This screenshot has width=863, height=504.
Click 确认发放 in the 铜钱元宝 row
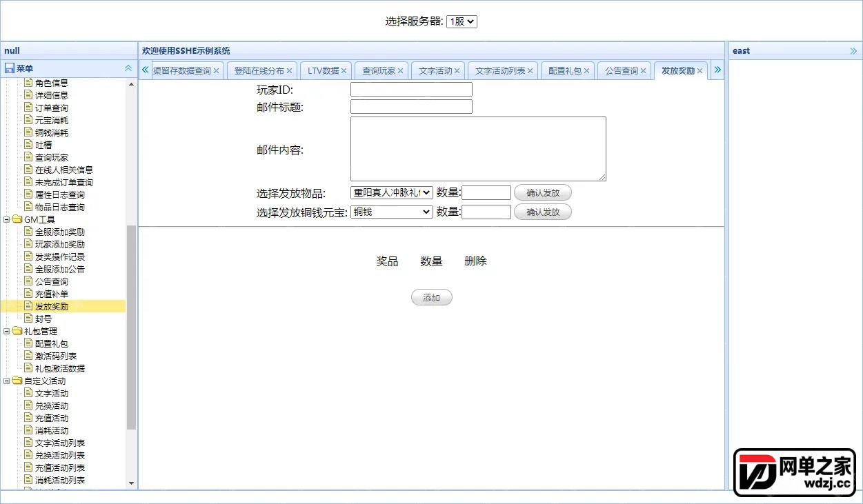click(543, 212)
